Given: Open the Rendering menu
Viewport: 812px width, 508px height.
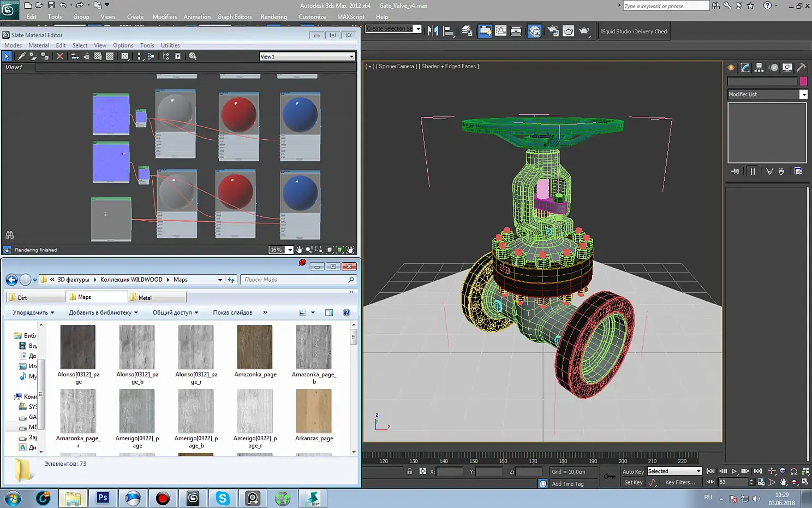Looking at the screenshot, I should point(273,17).
